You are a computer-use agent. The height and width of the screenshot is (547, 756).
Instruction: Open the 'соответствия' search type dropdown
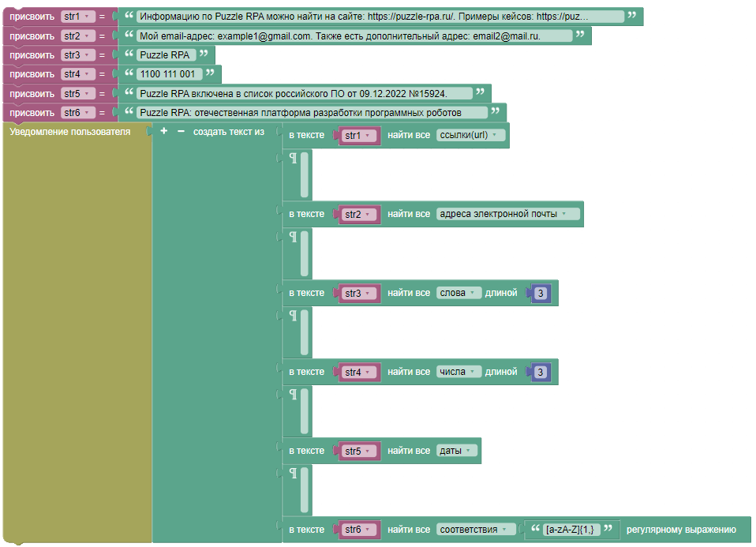tap(475, 529)
